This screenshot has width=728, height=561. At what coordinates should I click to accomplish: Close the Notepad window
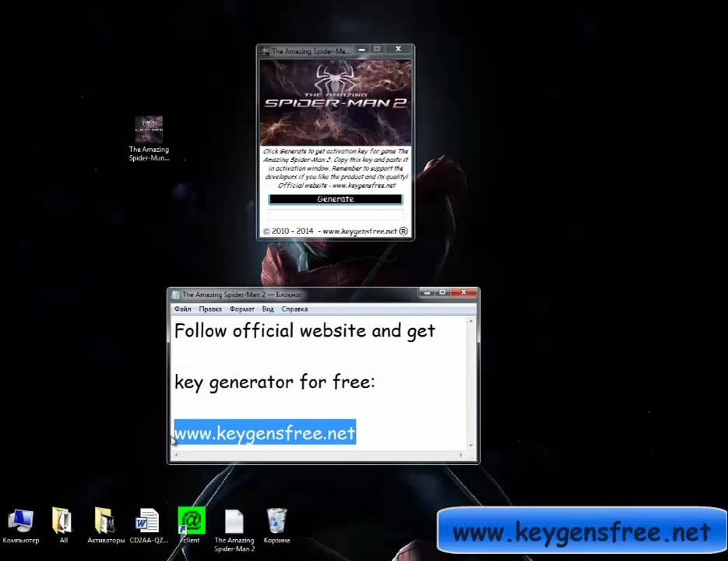point(463,292)
